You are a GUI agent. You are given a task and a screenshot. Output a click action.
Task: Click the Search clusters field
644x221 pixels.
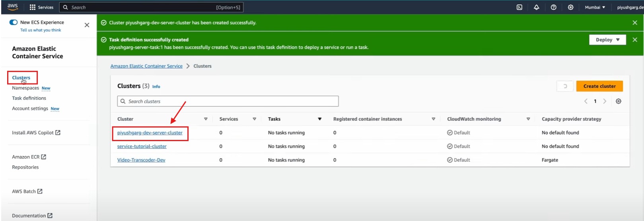(228, 101)
